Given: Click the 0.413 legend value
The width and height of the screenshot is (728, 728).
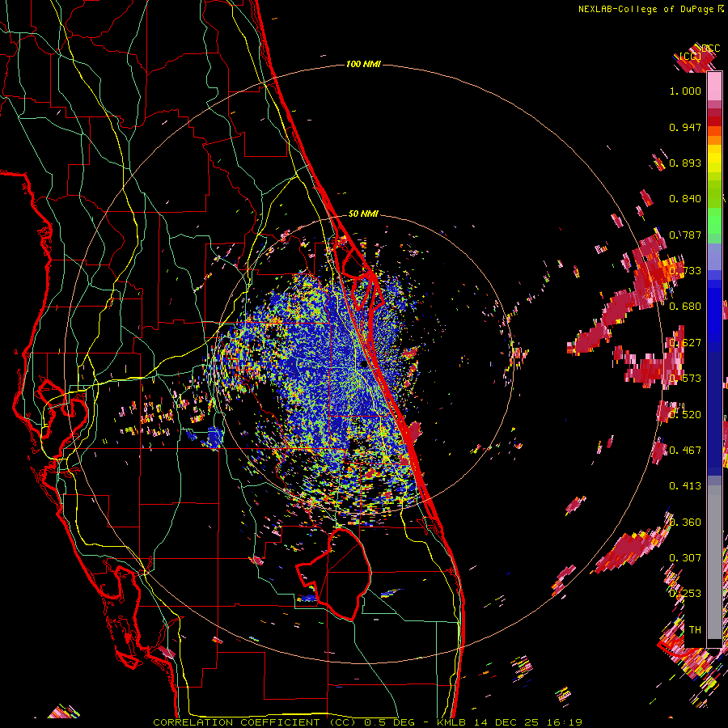Looking at the screenshot, I should (685, 485).
